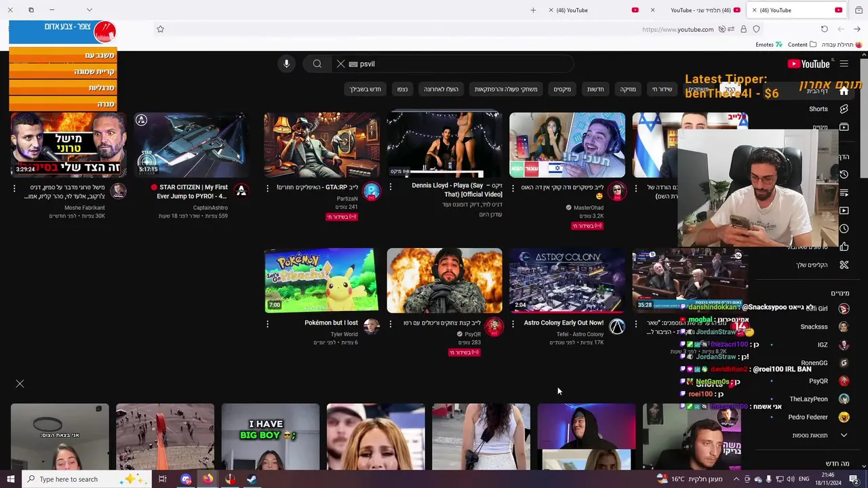Switch to the first '(46) YouTube' tab
Screen dimensions: 868x488
593,10
